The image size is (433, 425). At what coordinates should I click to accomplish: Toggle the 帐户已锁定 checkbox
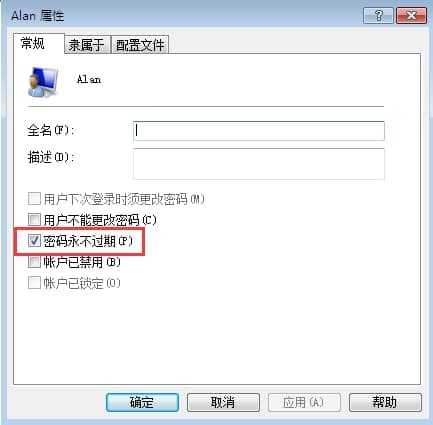coord(34,283)
